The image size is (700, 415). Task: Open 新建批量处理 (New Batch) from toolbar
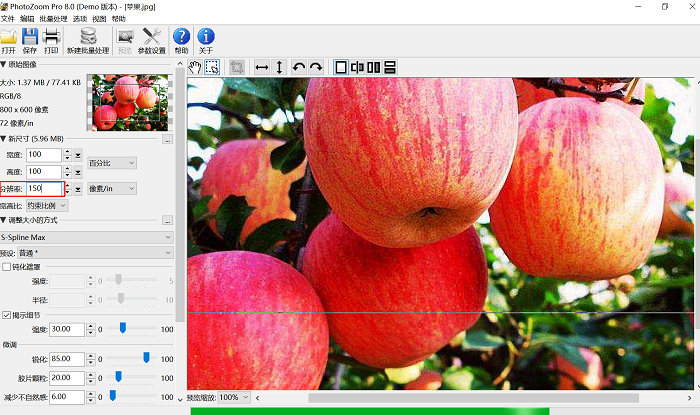88,39
